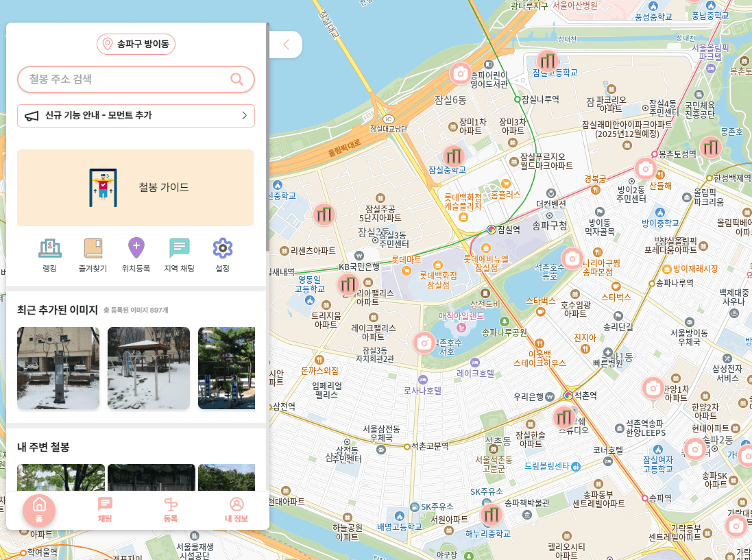Open 지역 채팅 chat bubble icon

(x=179, y=249)
